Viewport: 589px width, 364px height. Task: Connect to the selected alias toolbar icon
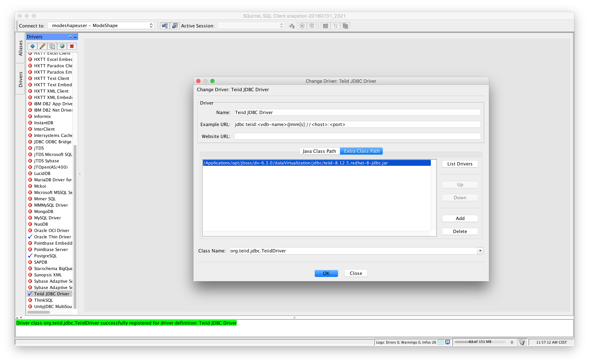click(165, 26)
